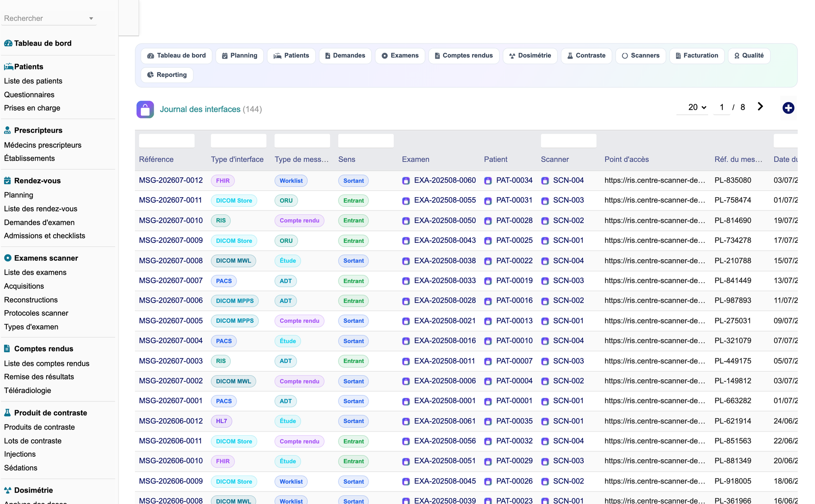Click the Compte rendu badge in MSG-202607-0010 row
Viewport: 815px width, 504px height.
click(x=299, y=221)
